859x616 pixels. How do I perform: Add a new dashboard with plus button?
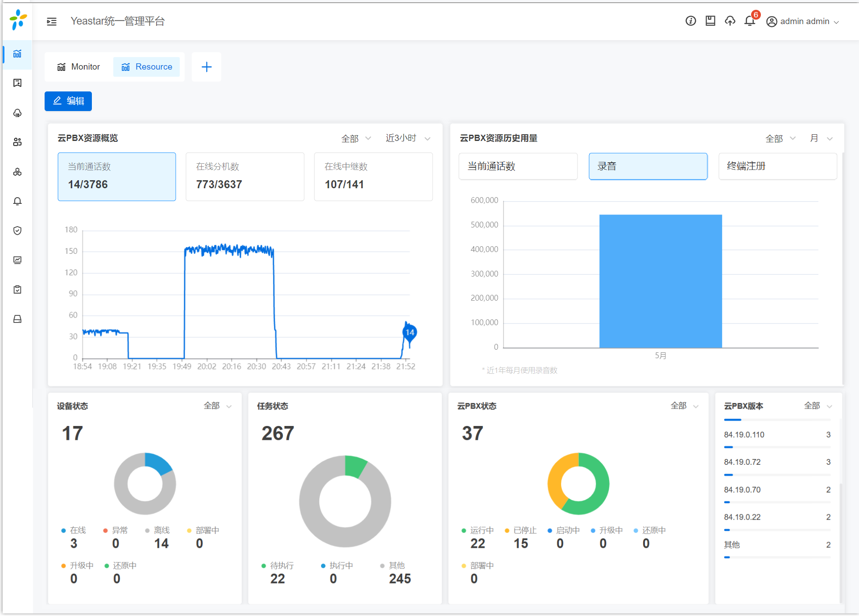[x=206, y=67]
